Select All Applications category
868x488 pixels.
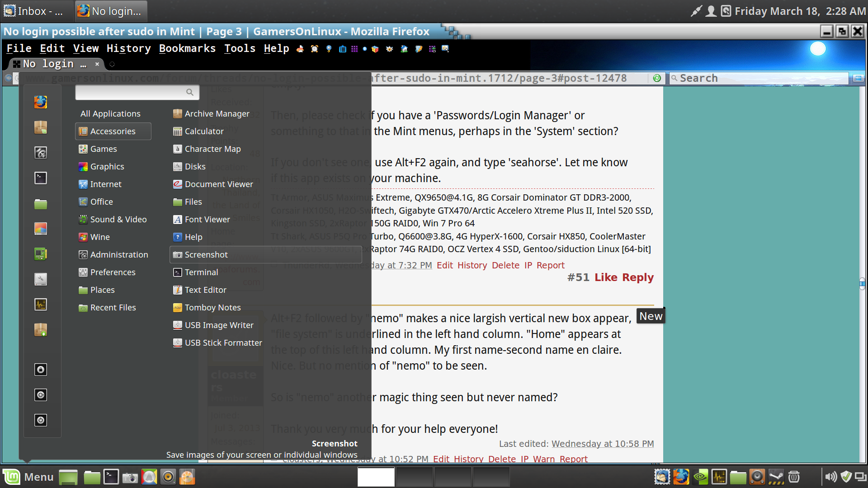[113, 113]
